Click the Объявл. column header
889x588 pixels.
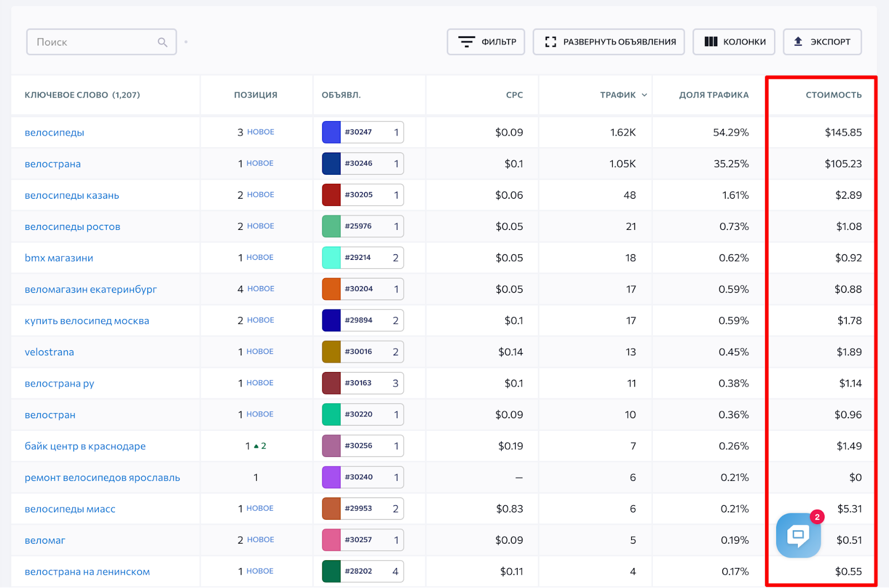[341, 95]
